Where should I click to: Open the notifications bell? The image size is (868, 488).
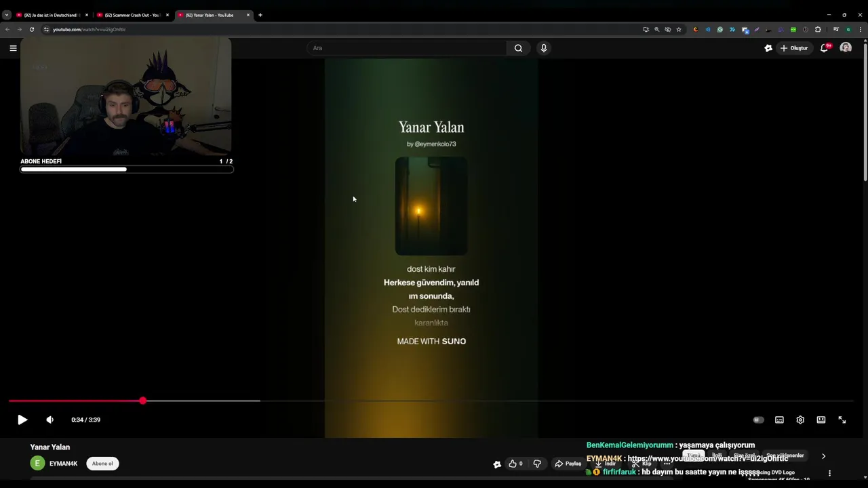(x=824, y=48)
